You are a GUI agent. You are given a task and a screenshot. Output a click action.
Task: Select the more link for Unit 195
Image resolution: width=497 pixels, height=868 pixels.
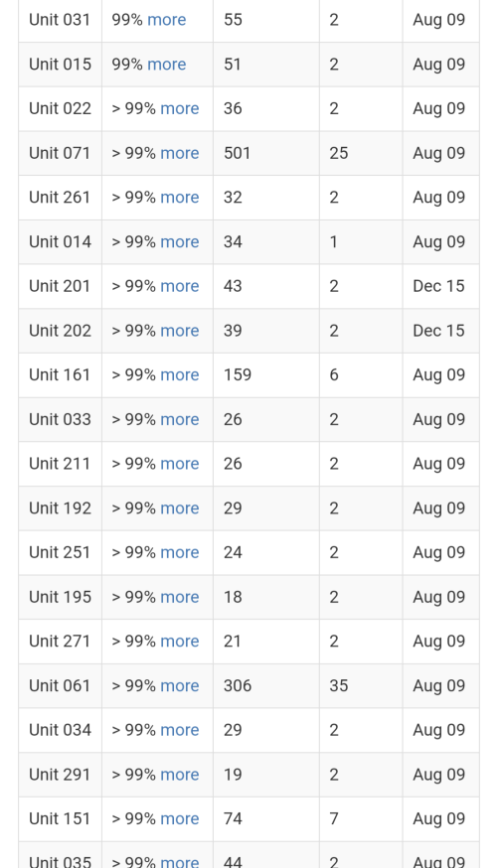click(x=180, y=597)
